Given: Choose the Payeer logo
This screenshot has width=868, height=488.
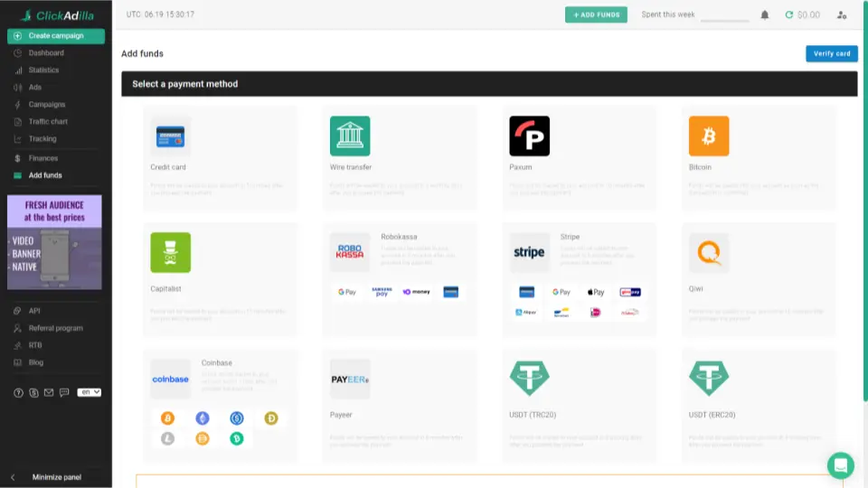Looking at the screenshot, I should 350,379.
